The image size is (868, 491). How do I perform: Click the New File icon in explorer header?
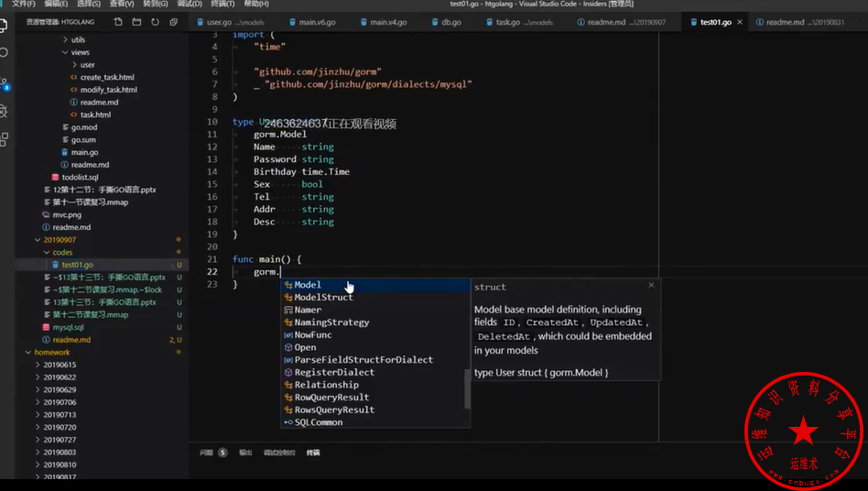click(119, 21)
